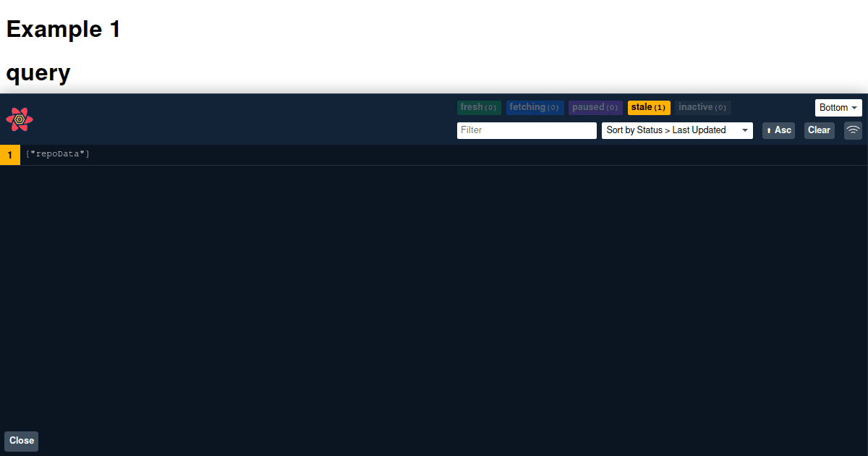Click inside the Filter input field

click(x=527, y=130)
